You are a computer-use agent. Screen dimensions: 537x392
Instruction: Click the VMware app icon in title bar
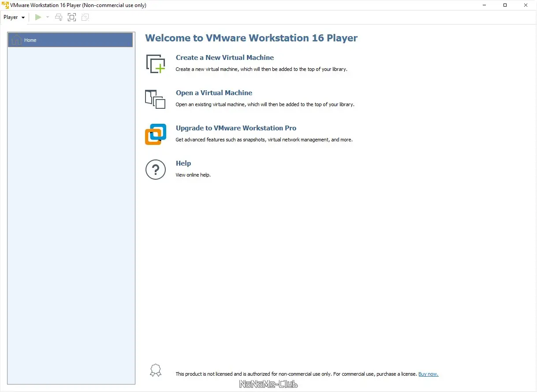coord(5,5)
